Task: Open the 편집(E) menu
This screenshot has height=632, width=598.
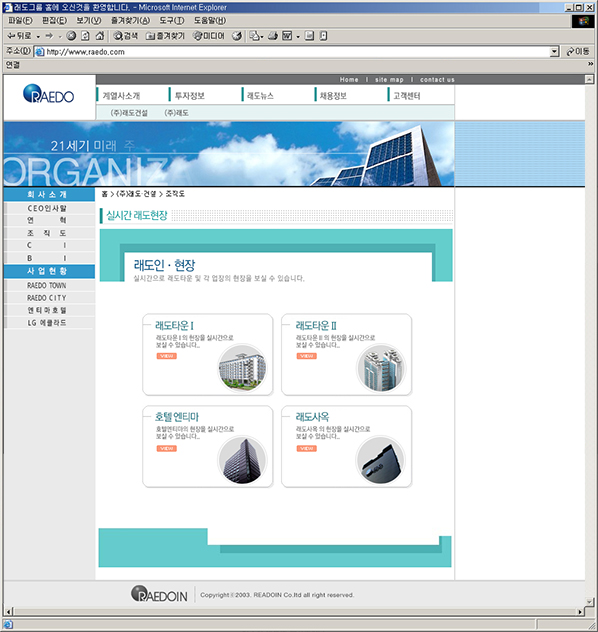Action: [54, 21]
